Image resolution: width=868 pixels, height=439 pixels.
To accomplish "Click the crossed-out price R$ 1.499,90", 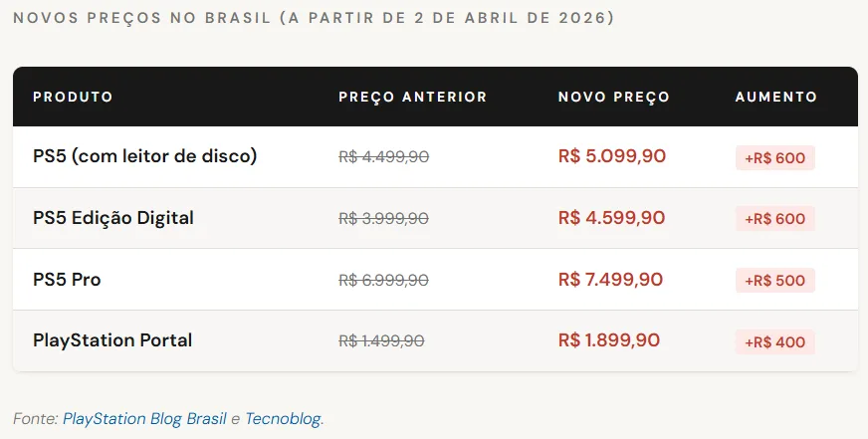I will (x=381, y=341).
